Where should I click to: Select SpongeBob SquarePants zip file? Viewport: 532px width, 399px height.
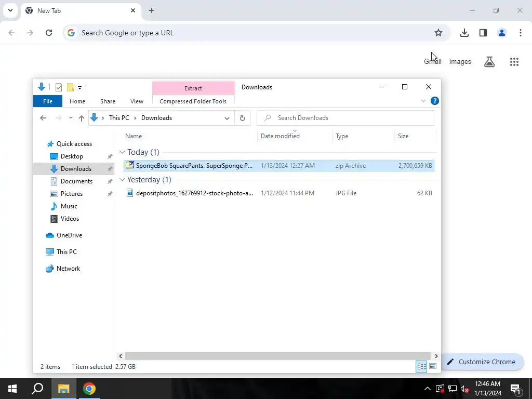pyautogui.click(x=279, y=166)
